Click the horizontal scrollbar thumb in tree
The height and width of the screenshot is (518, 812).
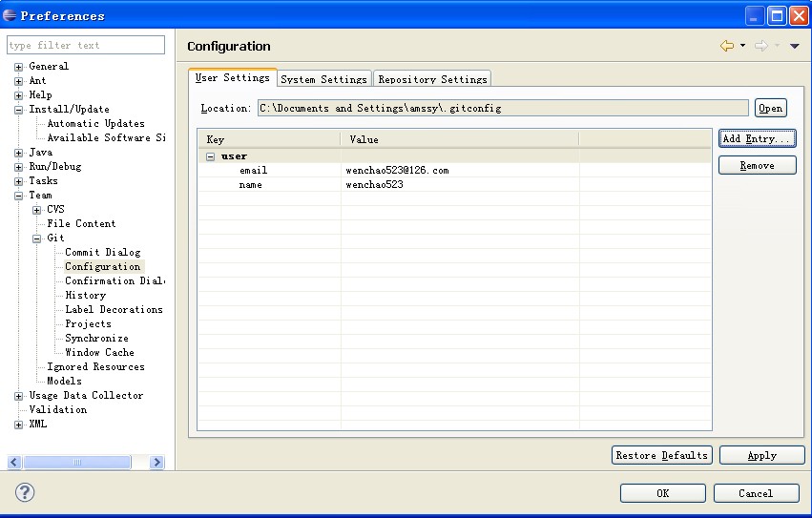point(77,462)
